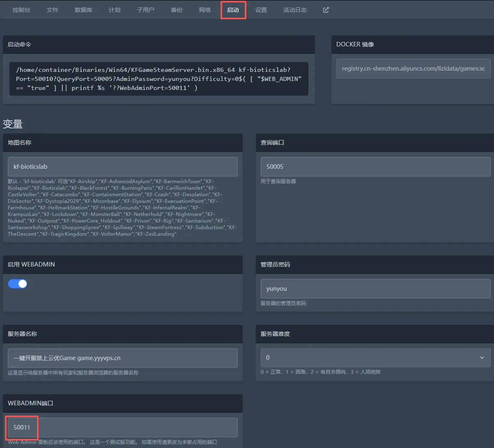Click the 启动 tab
Viewport: 494px width, 448px height.
233,10
